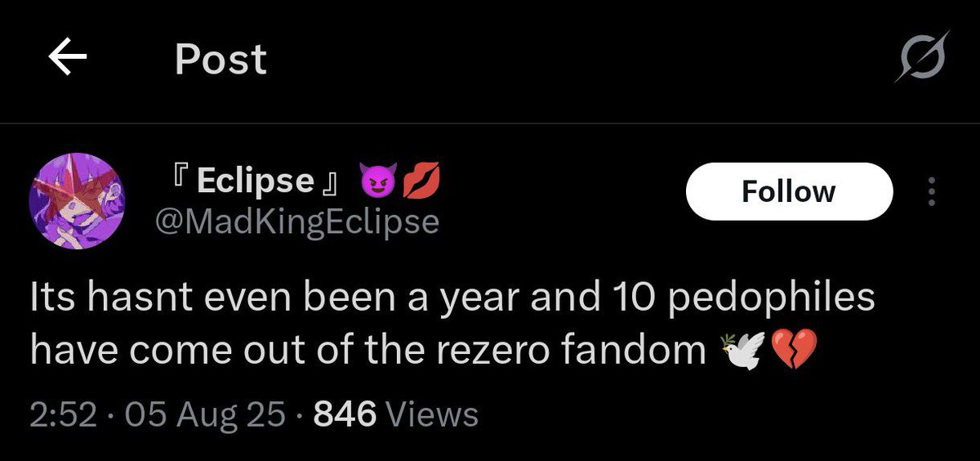Click the 05 Aug 25 date
Screen dimensions: 980x461
click(x=200, y=414)
